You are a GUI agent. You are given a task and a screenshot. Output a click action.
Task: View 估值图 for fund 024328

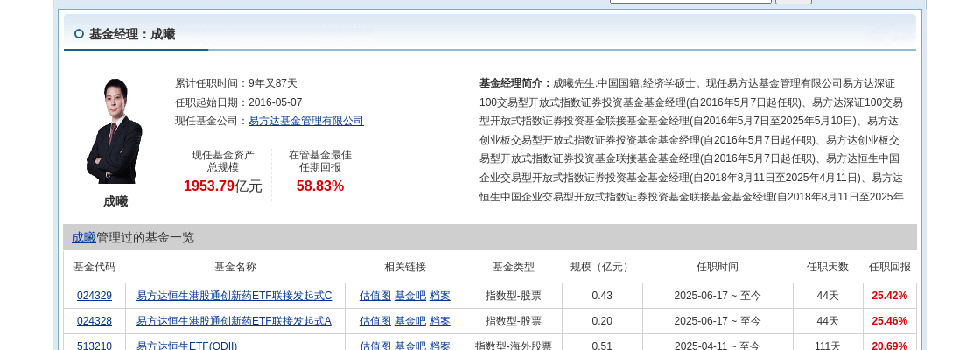(x=374, y=321)
